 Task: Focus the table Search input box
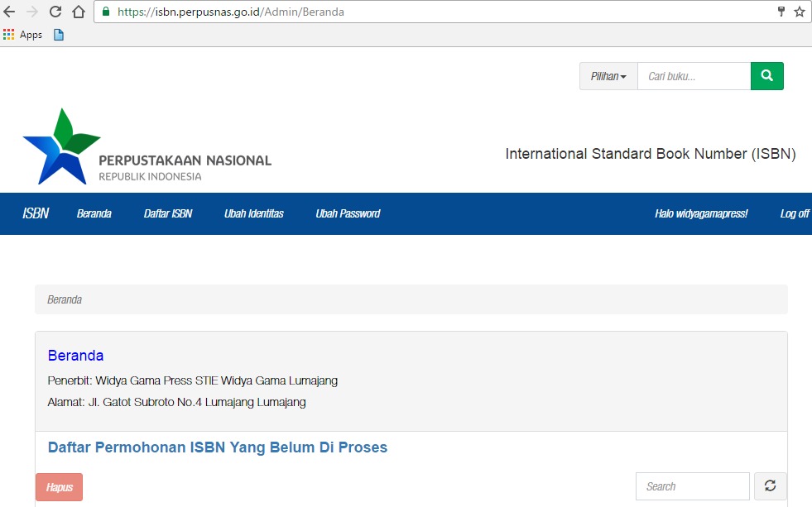(692, 486)
